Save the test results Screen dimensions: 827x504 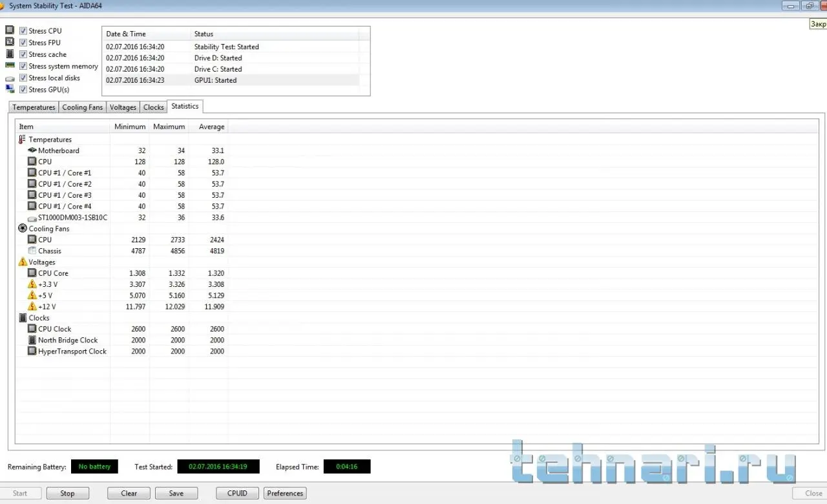(176, 493)
